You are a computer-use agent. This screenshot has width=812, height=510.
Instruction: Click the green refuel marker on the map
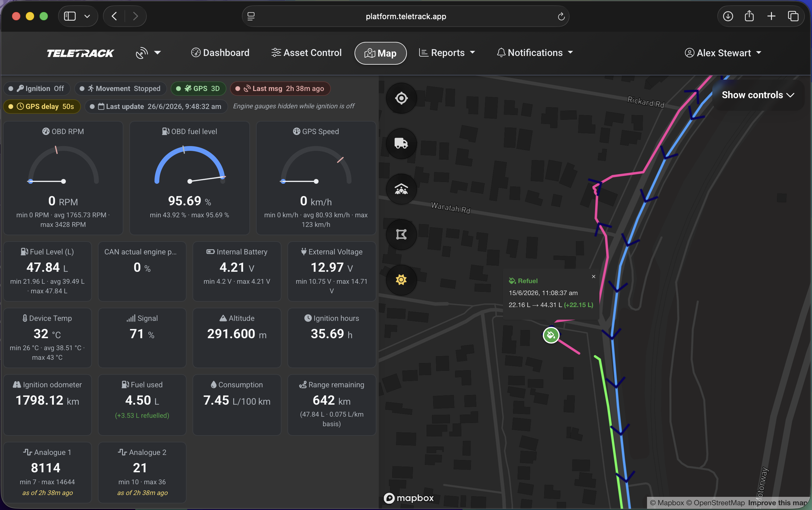[x=551, y=335]
